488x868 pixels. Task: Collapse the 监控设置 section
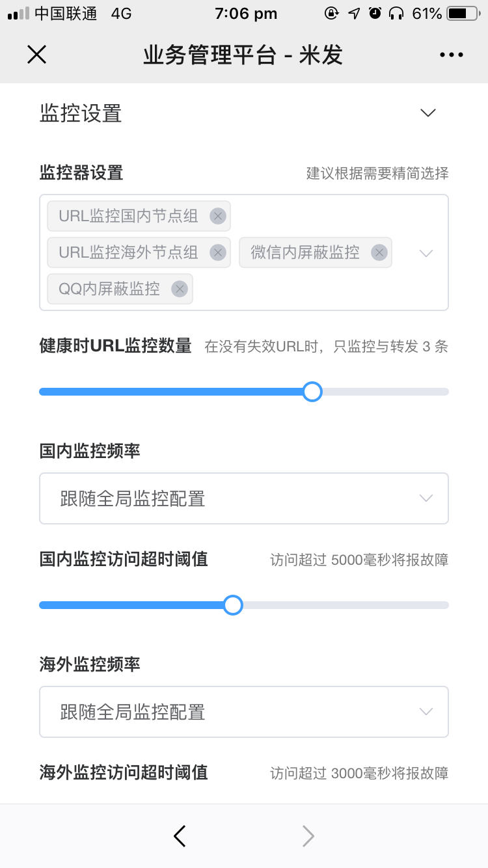427,113
